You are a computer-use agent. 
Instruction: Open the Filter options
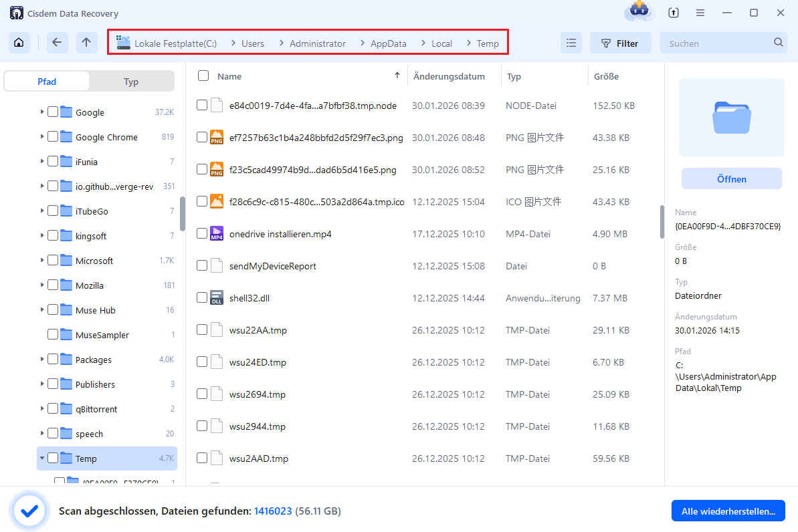(619, 43)
